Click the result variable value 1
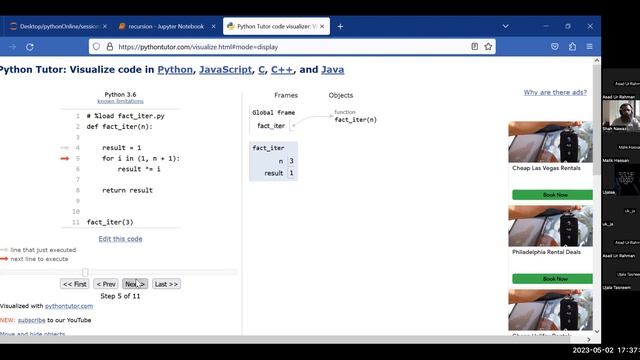 pos(291,173)
